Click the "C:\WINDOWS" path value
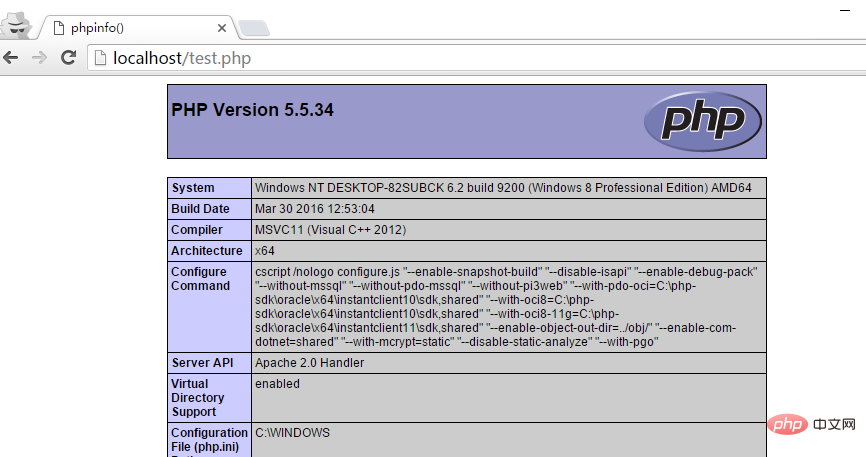The width and height of the screenshot is (866, 457). (292, 433)
